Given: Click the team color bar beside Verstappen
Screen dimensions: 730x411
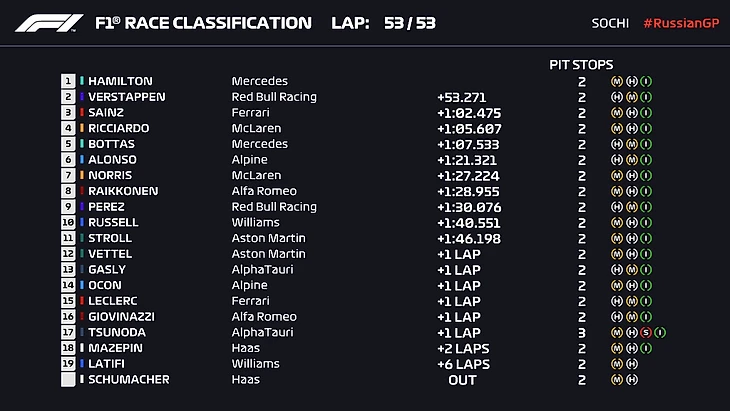Looking at the screenshot, I should tap(82, 97).
